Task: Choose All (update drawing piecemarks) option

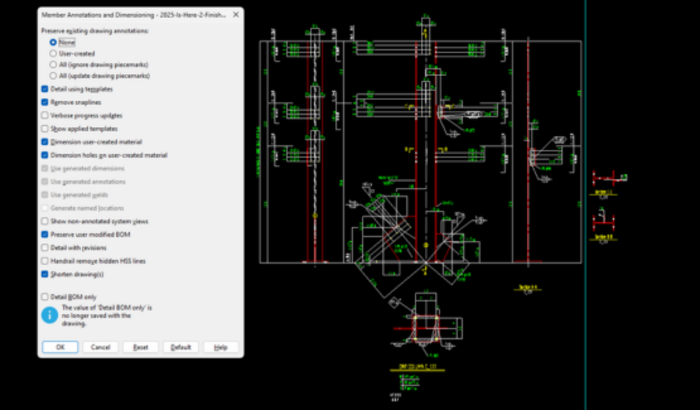Action: coord(53,76)
